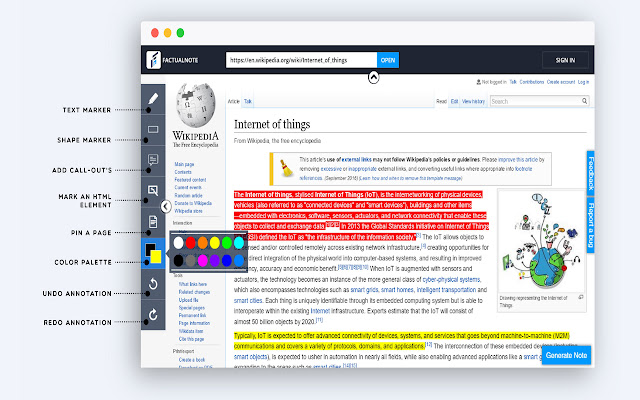Pick the white color swatch
Image resolution: width=640 pixels, height=400 pixels.
click(178, 243)
